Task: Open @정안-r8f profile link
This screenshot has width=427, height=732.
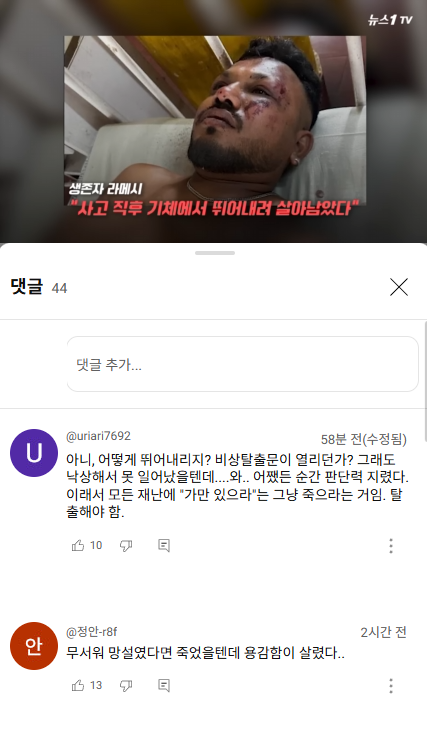Action: click(x=91, y=632)
